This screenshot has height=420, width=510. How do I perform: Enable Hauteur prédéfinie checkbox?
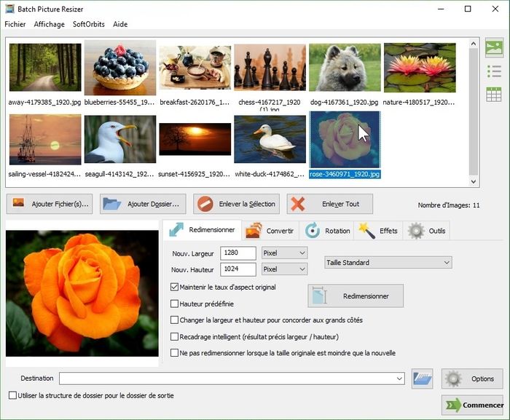tap(174, 304)
